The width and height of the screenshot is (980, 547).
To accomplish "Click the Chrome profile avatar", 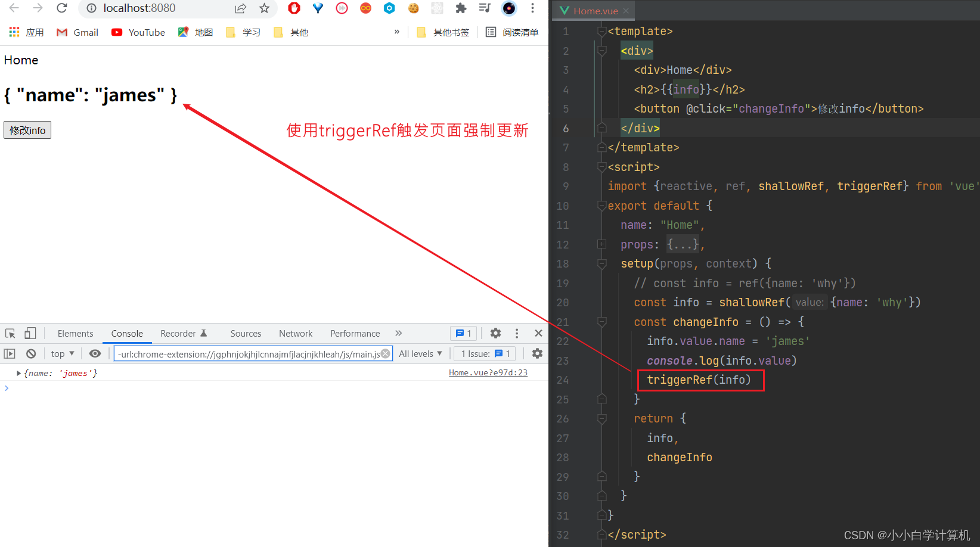I will [x=508, y=8].
